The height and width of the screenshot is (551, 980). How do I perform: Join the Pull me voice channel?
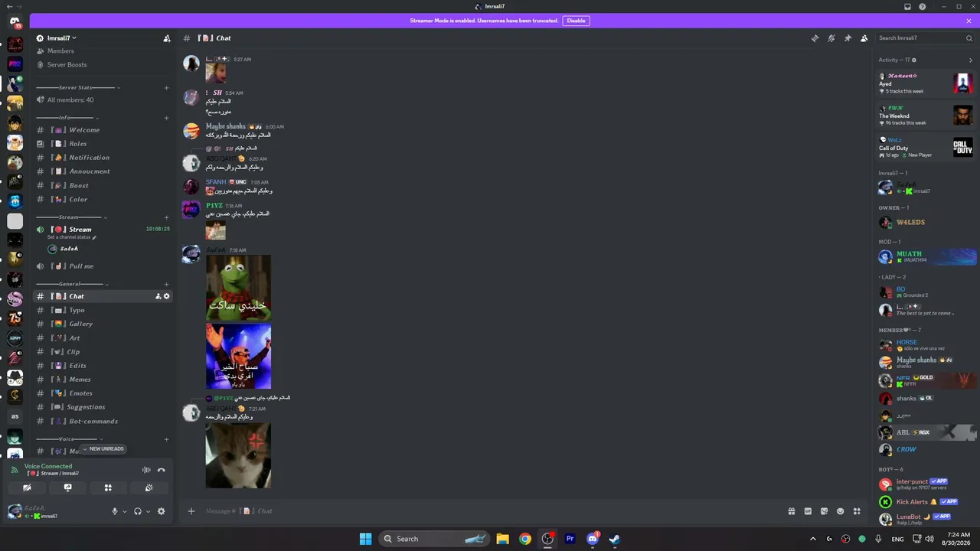pos(103,266)
